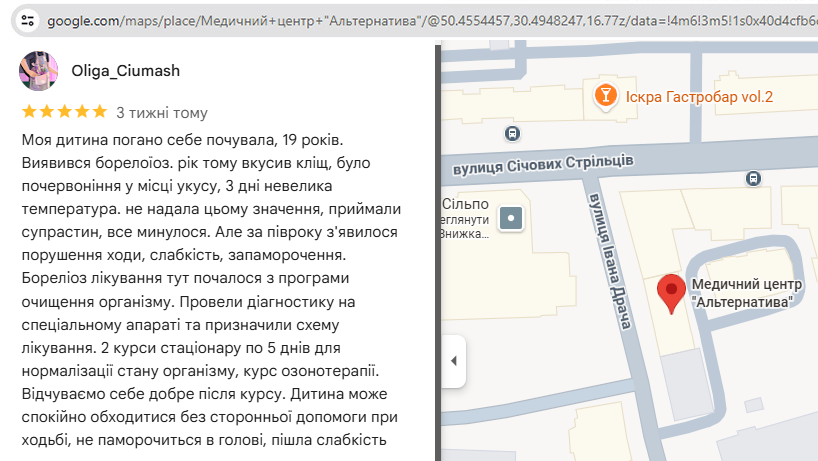Open reviewer name Oliga_Ciumash
The height and width of the screenshot is (461, 818).
point(125,71)
